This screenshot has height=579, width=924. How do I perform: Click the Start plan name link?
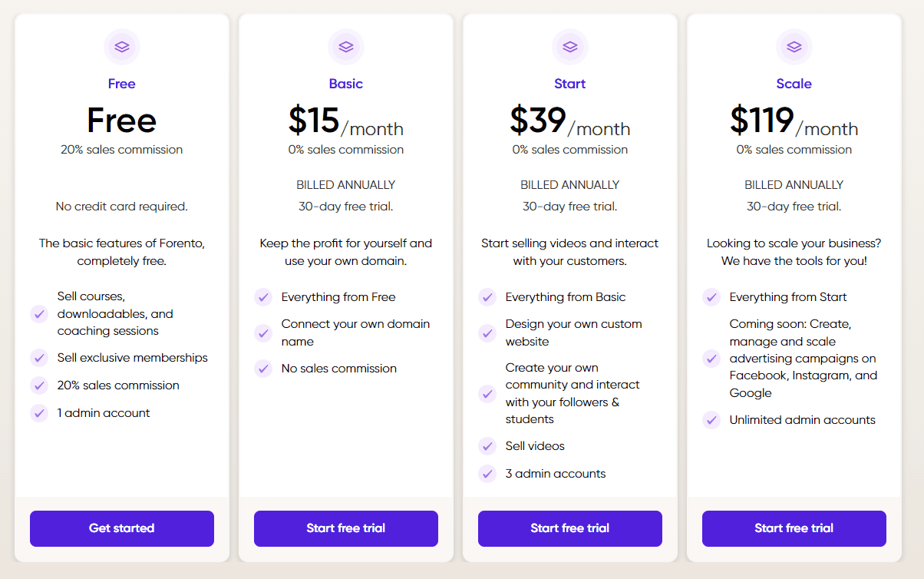(x=569, y=84)
